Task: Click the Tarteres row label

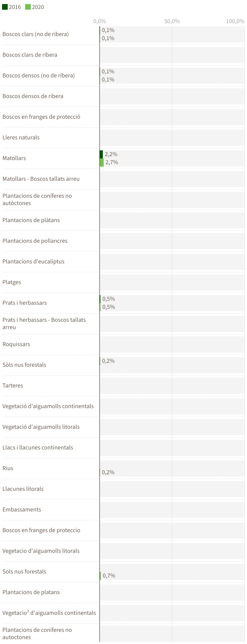Action: pos(13,385)
